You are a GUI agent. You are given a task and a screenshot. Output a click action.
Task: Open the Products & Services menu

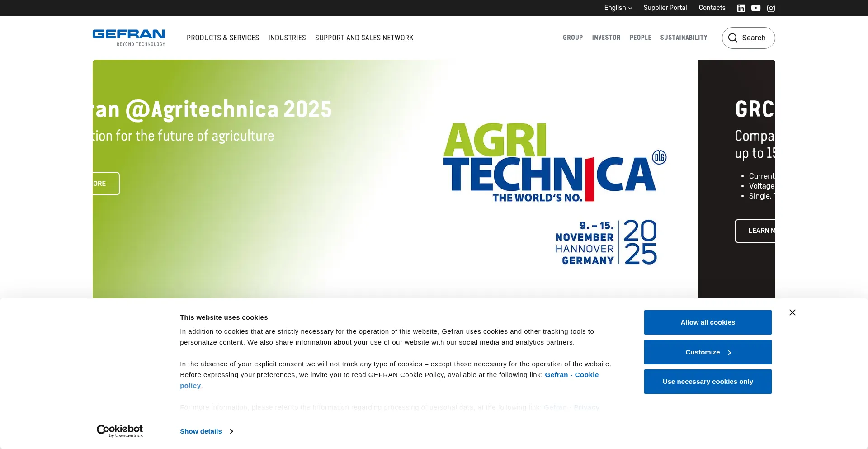[223, 38]
